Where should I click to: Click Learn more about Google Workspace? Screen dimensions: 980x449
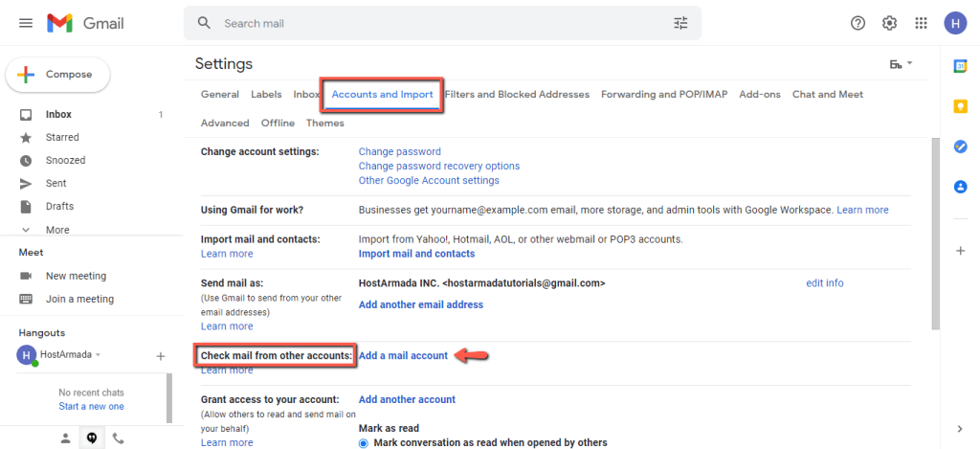pos(862,210)
